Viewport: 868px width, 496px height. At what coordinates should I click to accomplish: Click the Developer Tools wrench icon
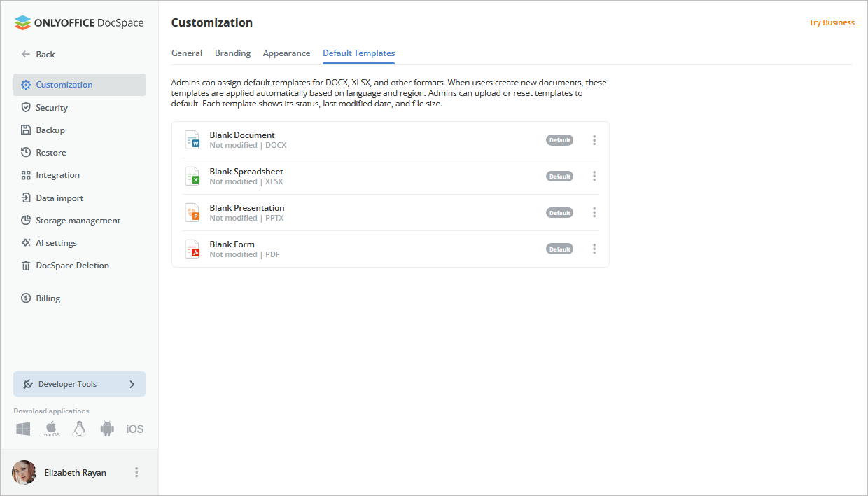[x=28, y=384]
